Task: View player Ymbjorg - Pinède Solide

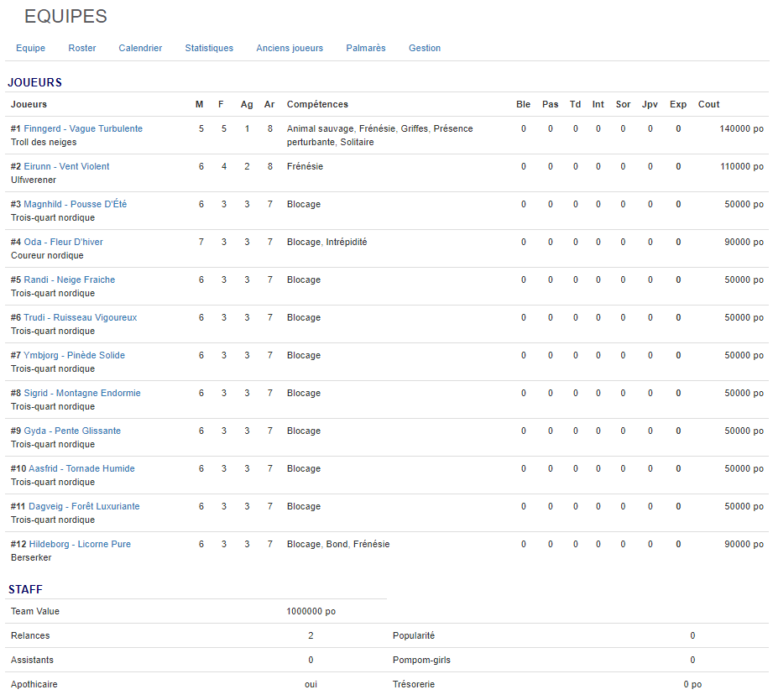Action: [74, 355]
